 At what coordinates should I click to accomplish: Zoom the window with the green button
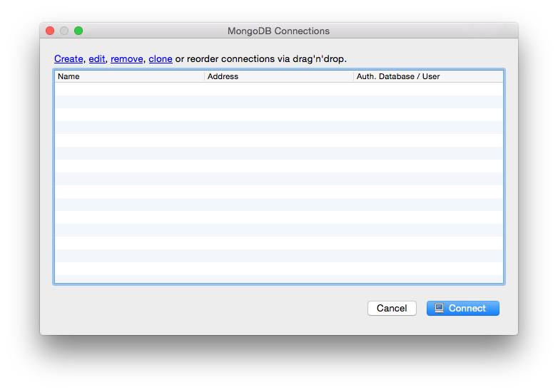point(78,31)
